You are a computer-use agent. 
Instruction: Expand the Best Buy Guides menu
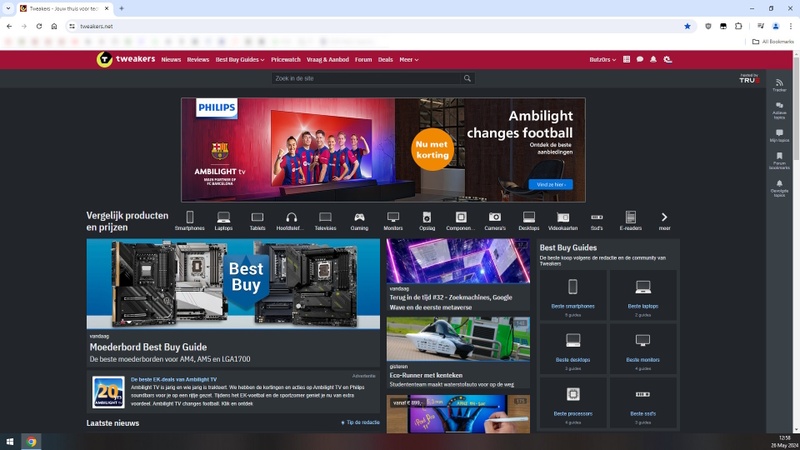coord(240,60)
